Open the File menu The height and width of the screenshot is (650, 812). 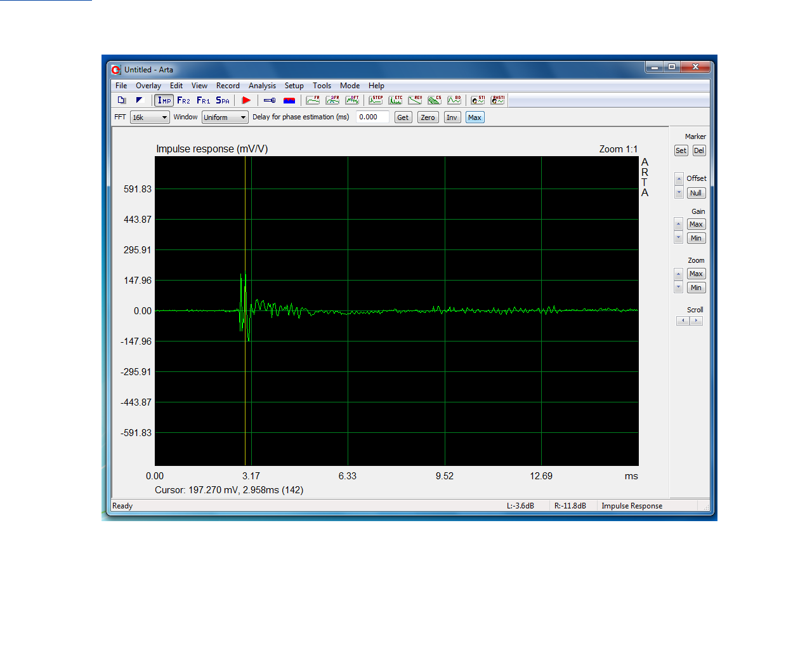tap(121, 86)
